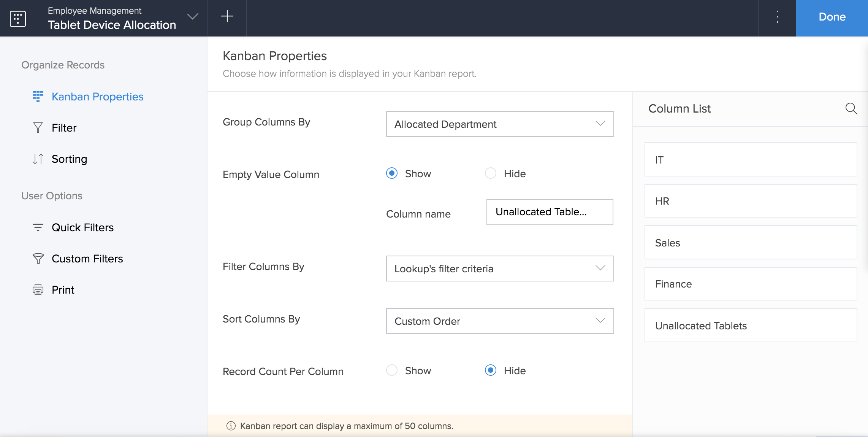868x437 pixels.
Task: Select Kanban Properties in sidebar
Action: [97, 97]
